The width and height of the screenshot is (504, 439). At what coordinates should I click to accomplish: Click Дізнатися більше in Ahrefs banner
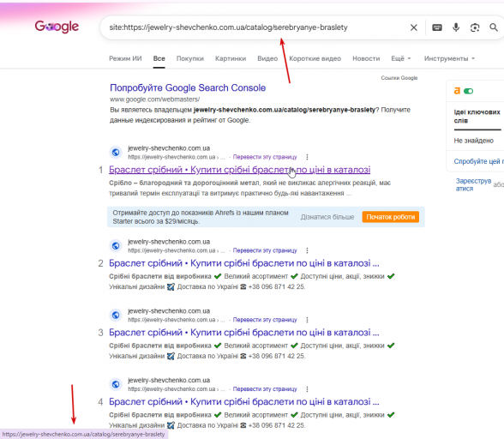(327, 217)
